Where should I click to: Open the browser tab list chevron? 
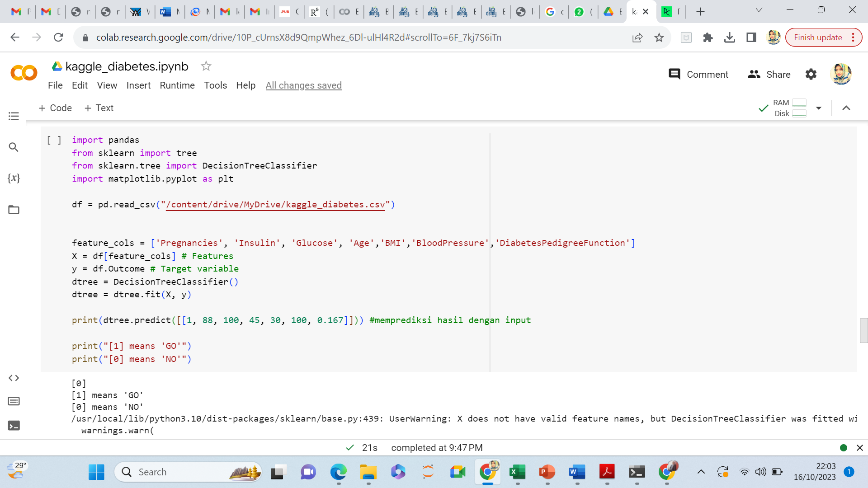coord(759,10)
